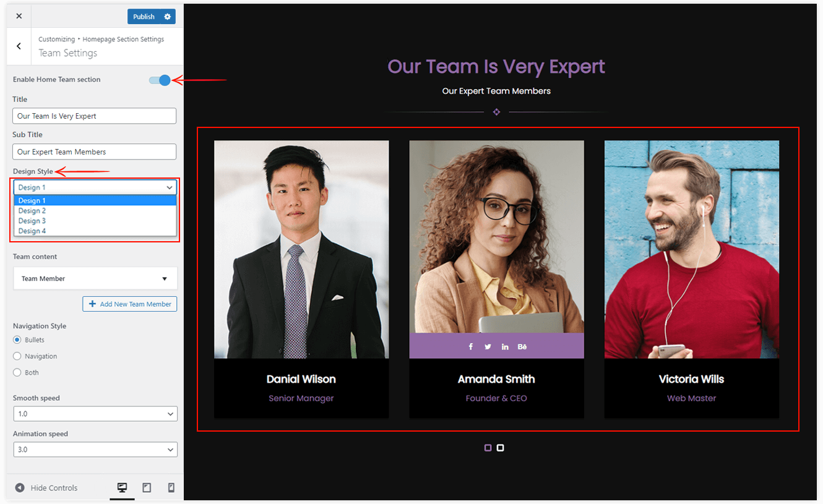Image resolution: width=823 pixels, height=504 pixels.
Task: Expand the Team Member item
Action: pyautogui.click(x=95, y=278)
